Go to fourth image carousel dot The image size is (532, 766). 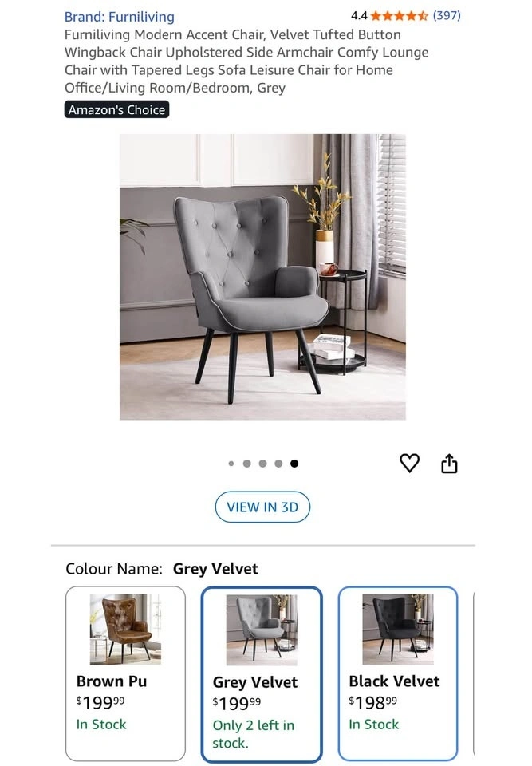278,464
